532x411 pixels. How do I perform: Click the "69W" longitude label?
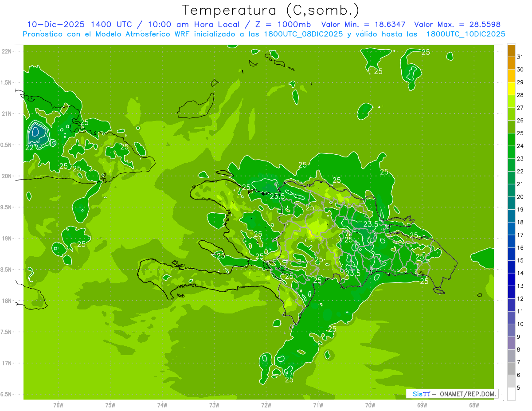pyautogui.click(x=422, y=405)
